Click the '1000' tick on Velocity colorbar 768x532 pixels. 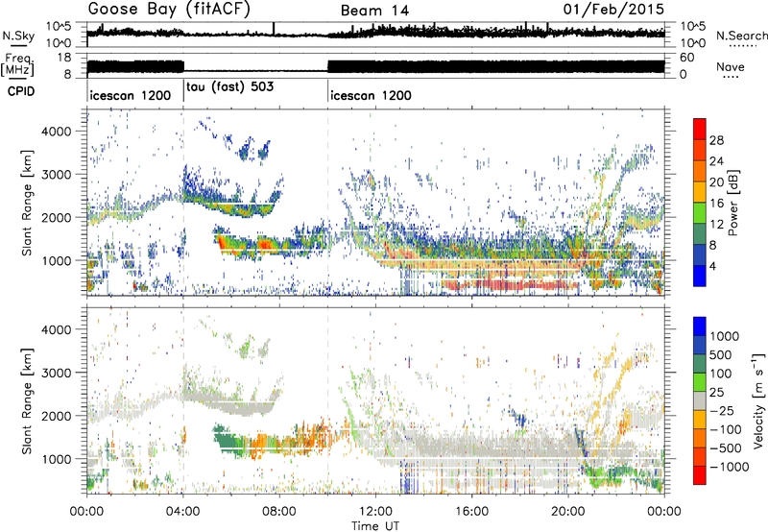[725, 336]
